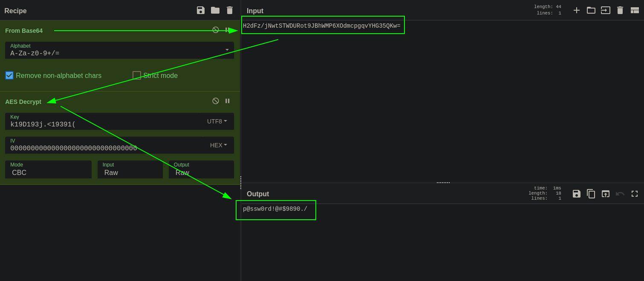Open AES Output format Raw dropdown
644x281 pixels.
[x=201, y=169]
